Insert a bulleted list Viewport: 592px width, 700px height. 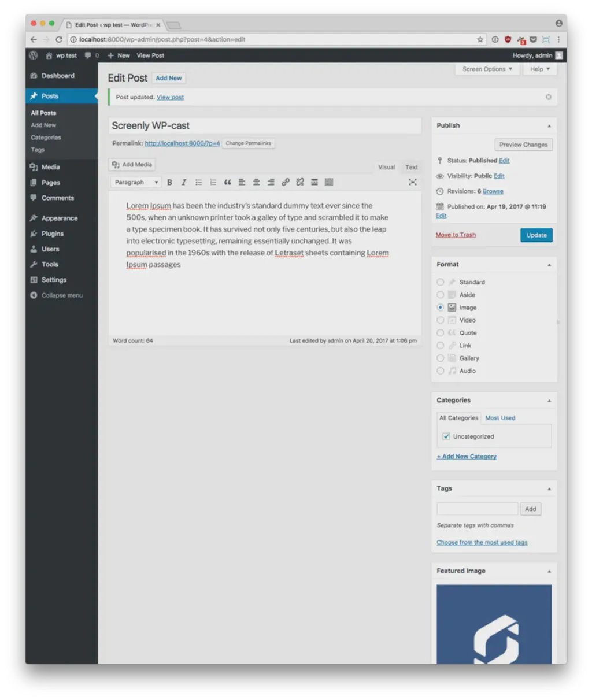(x=198, y=182)
